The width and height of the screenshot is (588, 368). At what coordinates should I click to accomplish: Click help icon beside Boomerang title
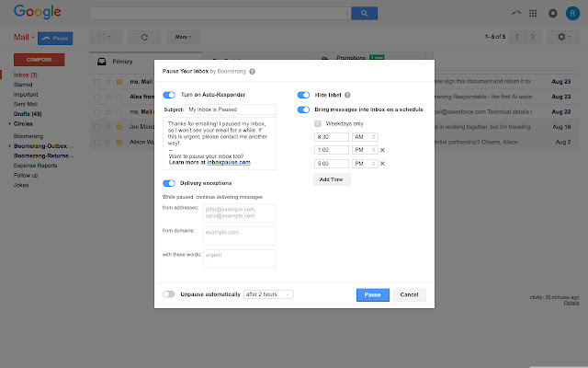point(252,71)
